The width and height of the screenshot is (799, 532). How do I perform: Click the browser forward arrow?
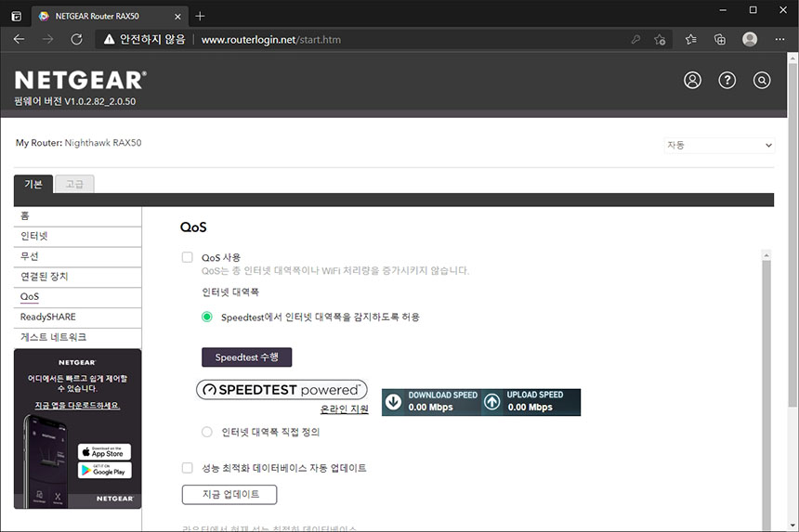click(x=48, y=39)
